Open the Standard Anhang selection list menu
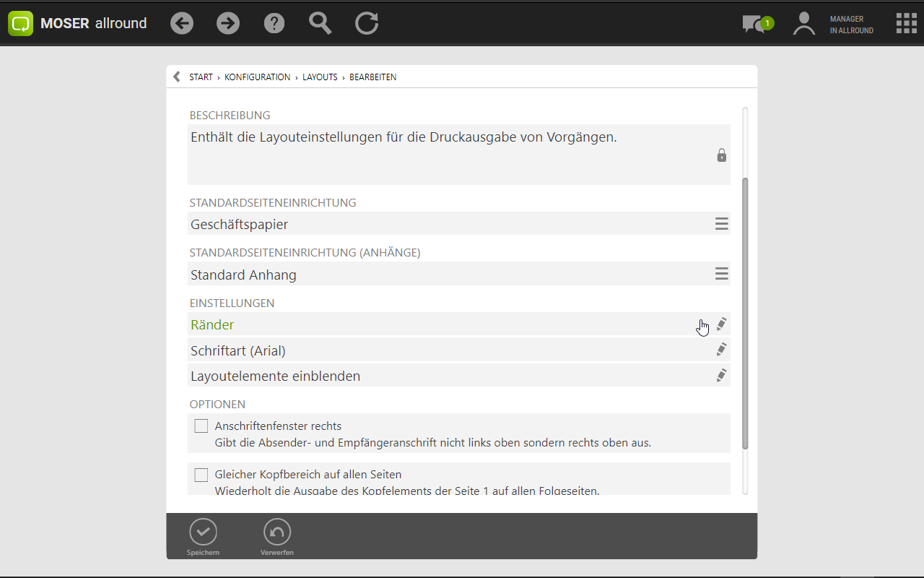 tap(721, 274)
